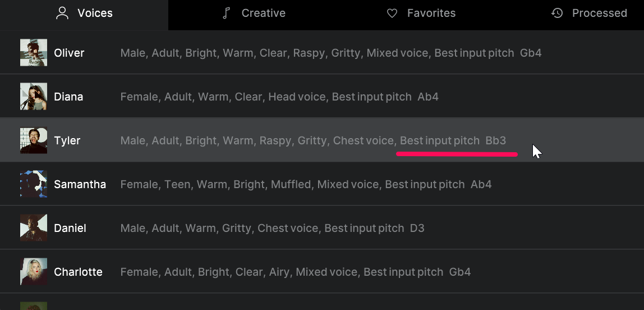Click Diana's avatar thumbnail
The height and width of the screenshot is (310, 644).
click(x=34, y=96)
